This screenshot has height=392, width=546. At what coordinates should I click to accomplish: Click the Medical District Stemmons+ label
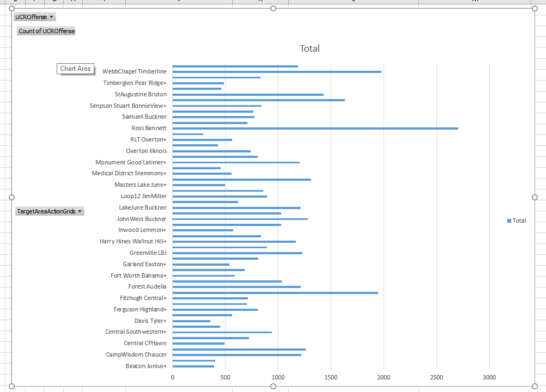129,173
